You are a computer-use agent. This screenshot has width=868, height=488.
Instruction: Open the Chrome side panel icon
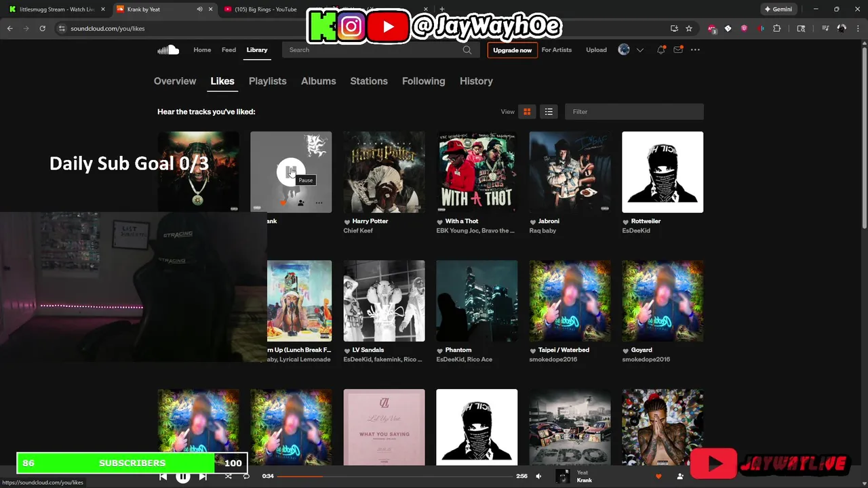point(801,28)
